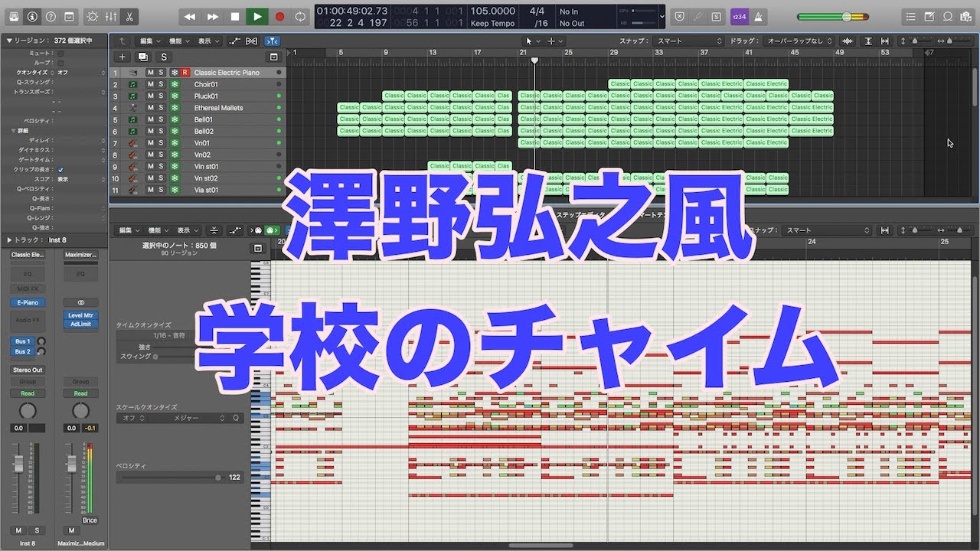
Task: Toggle the Mixer button in control bar
Action: 111,16
